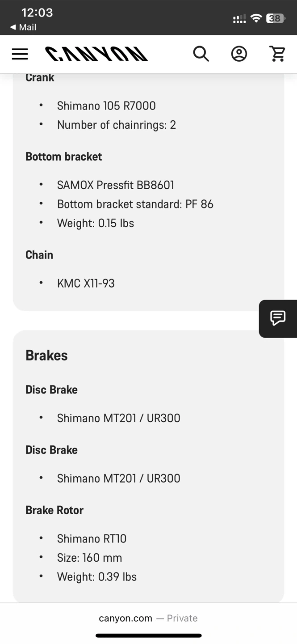This screenshot has height=644, width=297.
Task: Tap the canyon.com address bar
Action: click(x=148, y=618)
